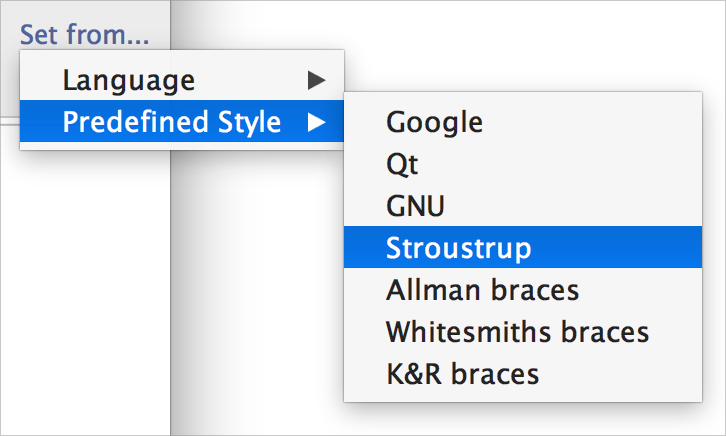Pick the Allman braces style
This screenshot has width=726, height=436.
pyautogui.click(x=523, y=289)
